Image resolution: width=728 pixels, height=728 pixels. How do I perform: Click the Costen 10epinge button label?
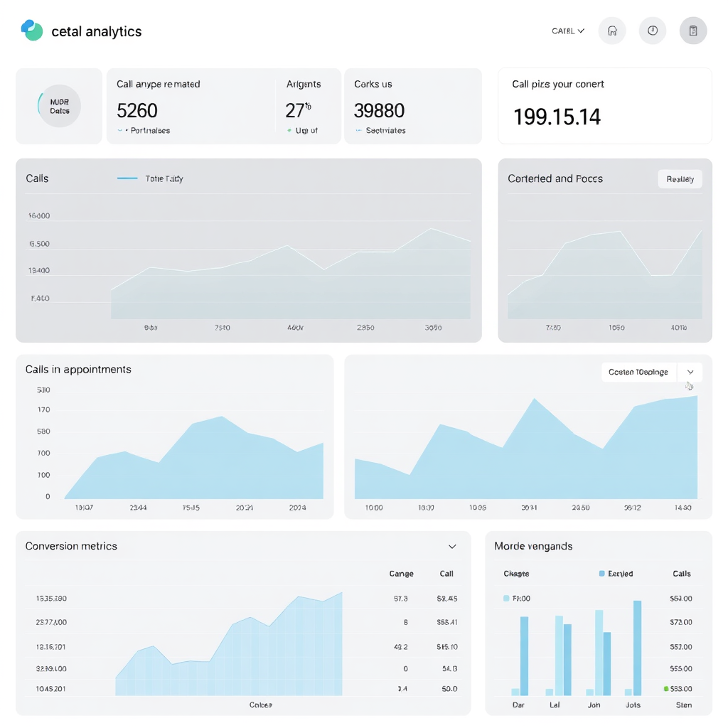pos(638,373)
